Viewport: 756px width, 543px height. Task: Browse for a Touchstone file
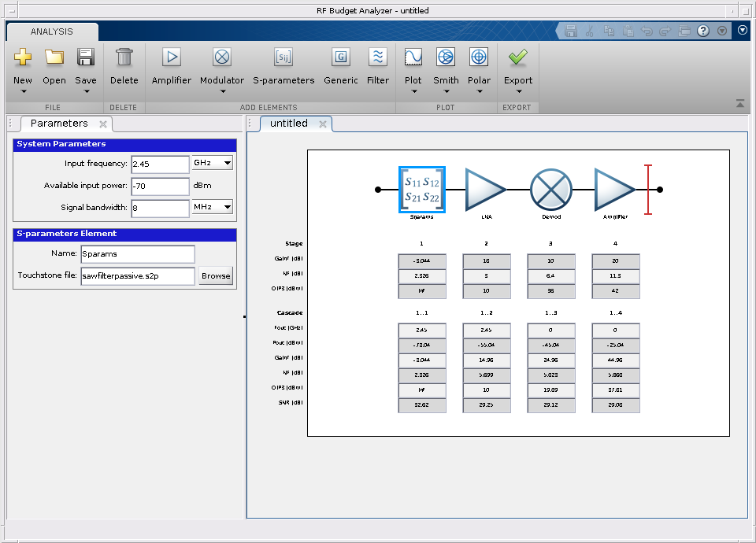point(216,276)
